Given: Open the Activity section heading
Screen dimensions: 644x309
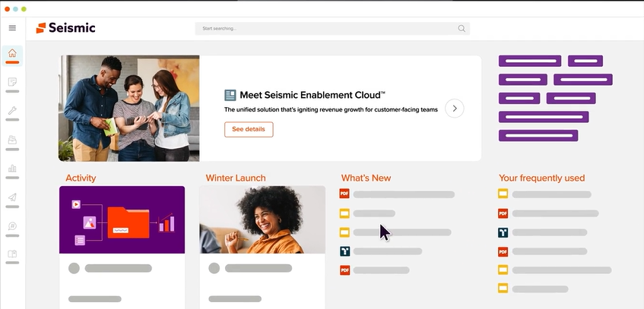Looking at the screenshot, I should coord(81,178).
